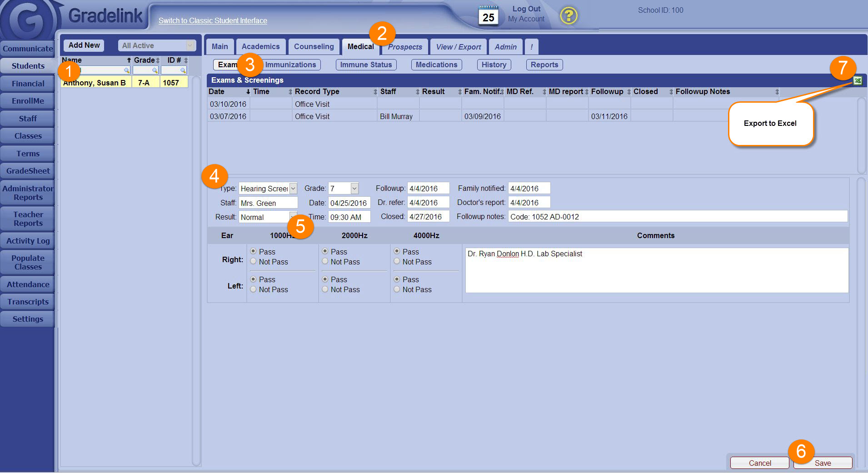The height and width of the screenshot is (473, 868).
Task: Expand the Grade dropdown showing 7
Action: tap(354, 189)
